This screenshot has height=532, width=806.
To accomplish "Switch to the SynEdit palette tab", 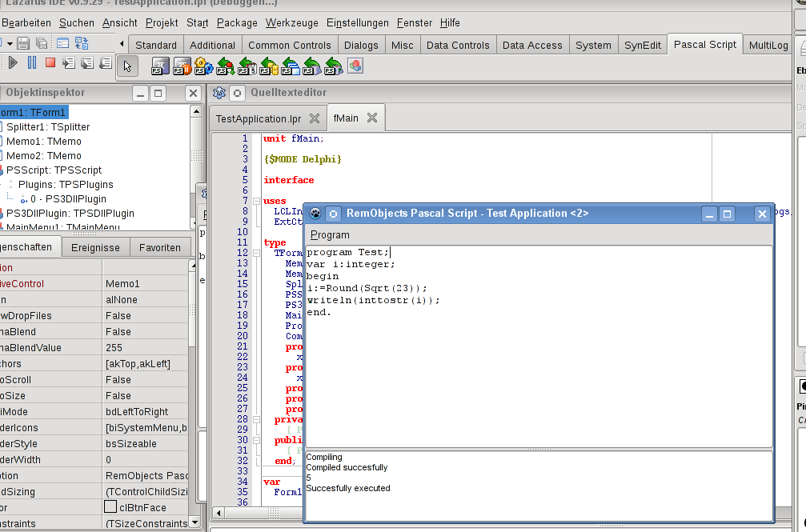I will 643,45.
